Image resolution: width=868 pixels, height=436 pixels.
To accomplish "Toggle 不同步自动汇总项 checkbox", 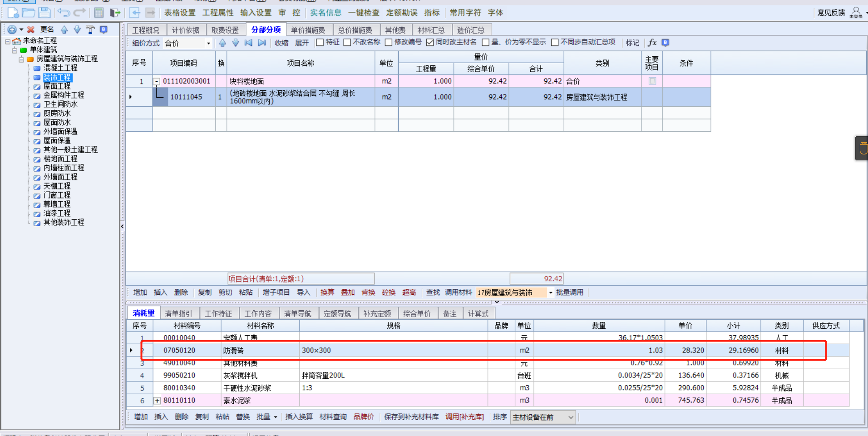I will coord(555,42).
